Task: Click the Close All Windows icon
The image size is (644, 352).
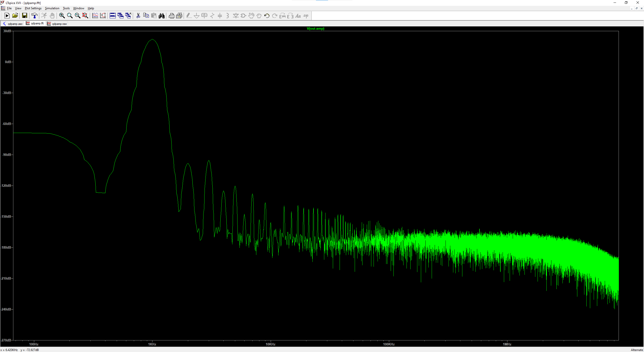Action: click(128, 16)
